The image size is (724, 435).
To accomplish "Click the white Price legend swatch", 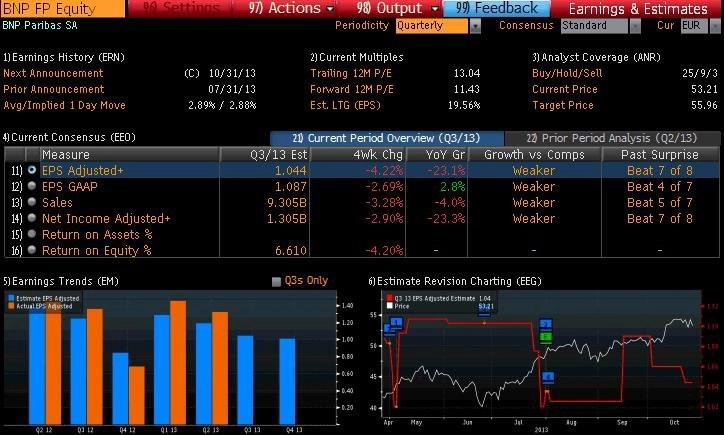I will [390, 306].
